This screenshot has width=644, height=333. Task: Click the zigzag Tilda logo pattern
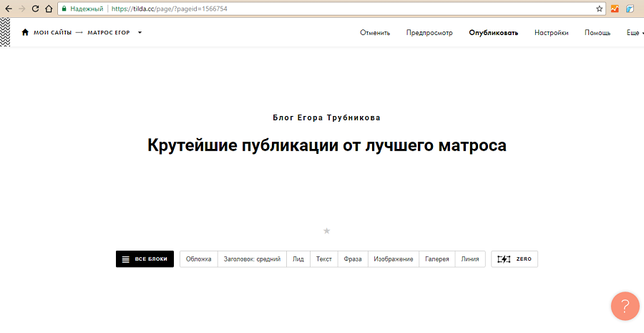(5, 32)
